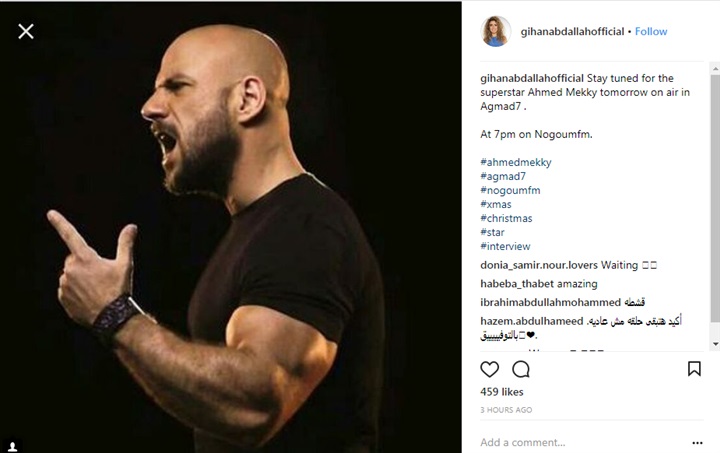
Task: Open the #ahmedmekky hashtag
Action: click(516, 162)
